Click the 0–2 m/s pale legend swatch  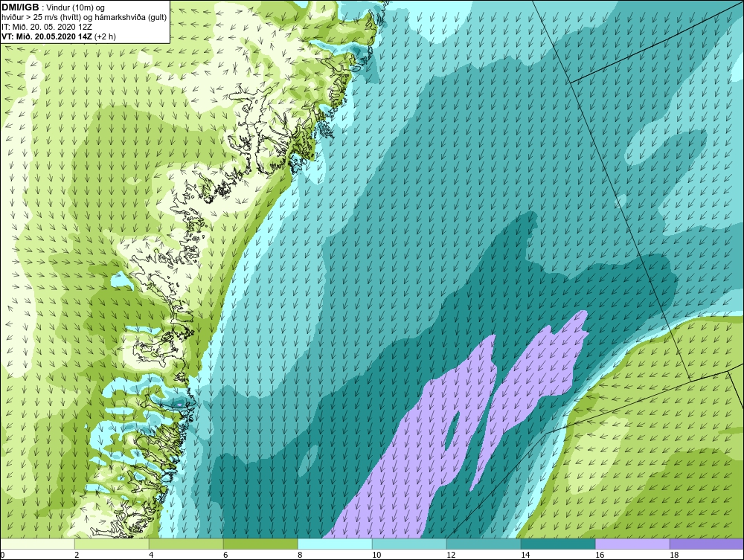point(37,544)
